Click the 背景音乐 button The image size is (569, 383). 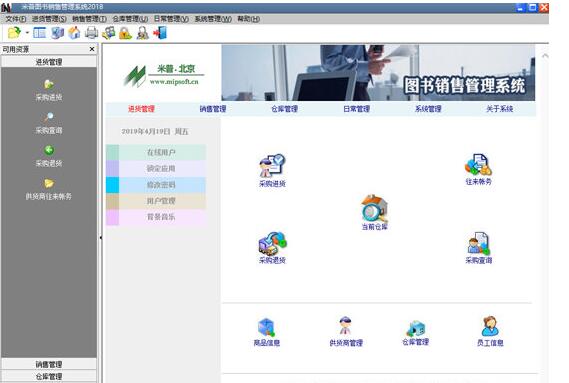[x=156, y=217]
